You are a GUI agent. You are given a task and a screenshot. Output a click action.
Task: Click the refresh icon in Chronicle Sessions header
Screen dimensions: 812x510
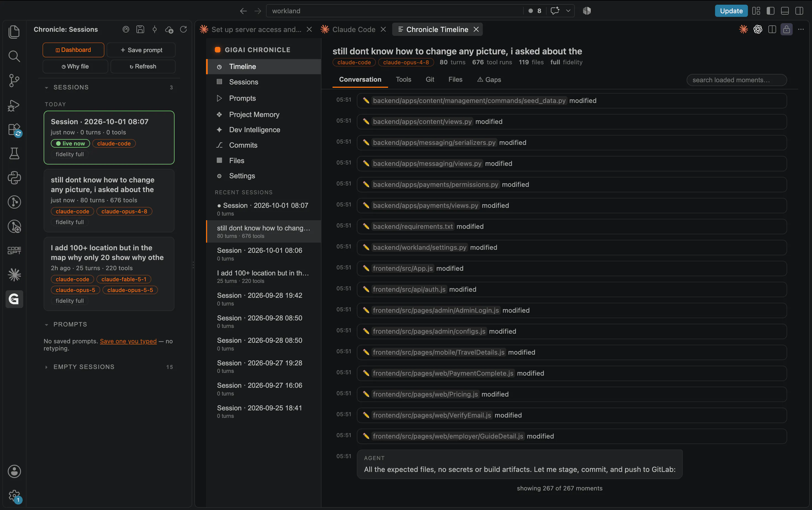point(183,29)
